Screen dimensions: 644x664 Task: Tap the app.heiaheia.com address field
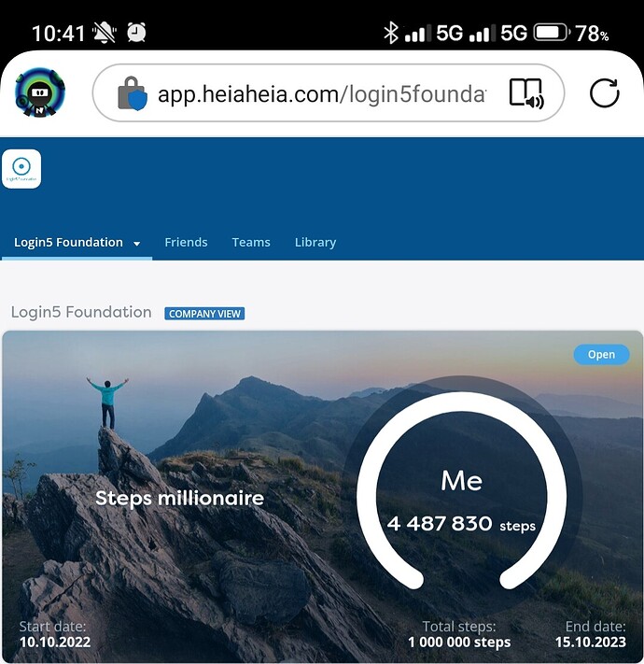(322, 93)
